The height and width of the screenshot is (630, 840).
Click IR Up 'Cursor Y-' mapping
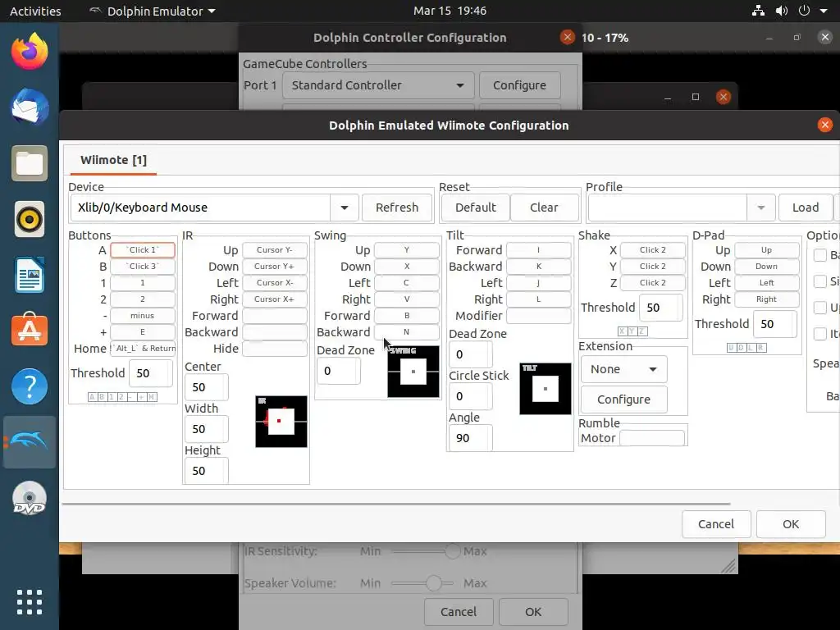pyautogui.click(x=274, y=250)
